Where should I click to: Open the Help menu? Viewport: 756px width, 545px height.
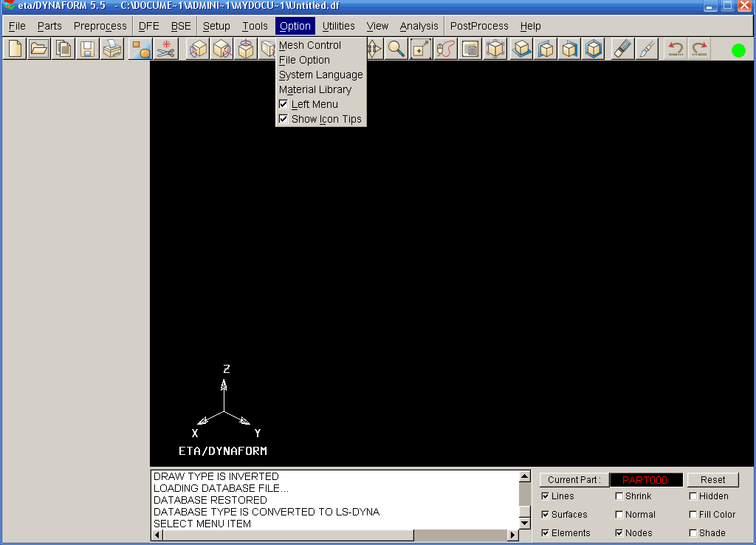[530, 26]
